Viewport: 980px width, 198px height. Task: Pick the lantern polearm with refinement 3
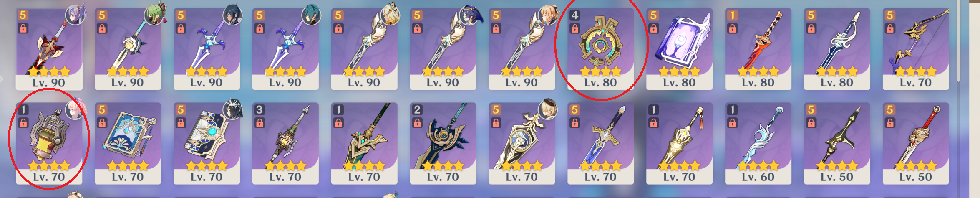pos(285,143)
